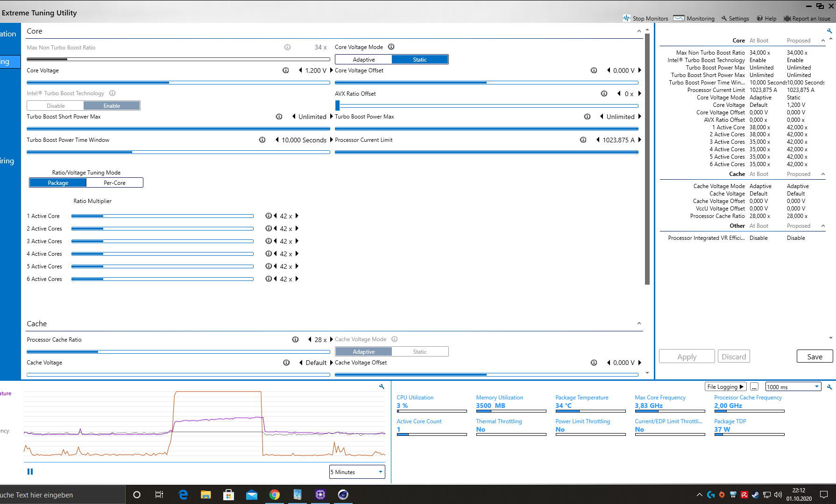
Task: Adjust the AVX Ratio Offset slider
Action: coord(487,106)
